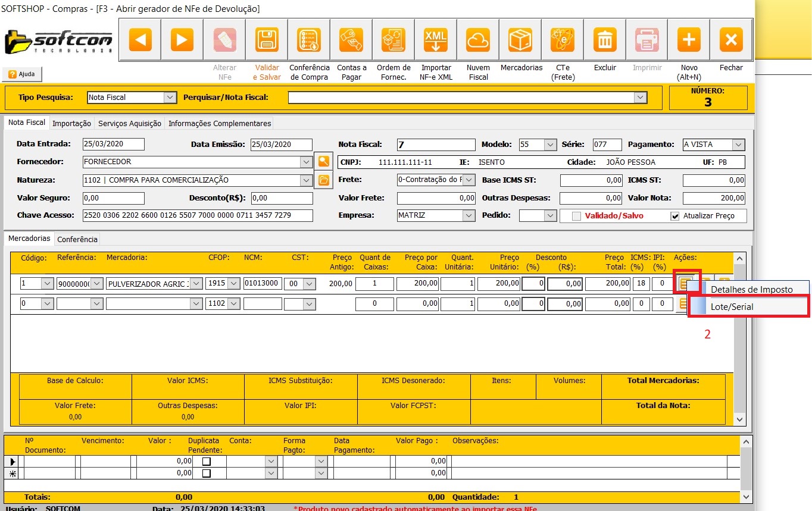Switch to the Informações Complementares tab
The height and width of the screenshot is (511, 812).
coord(219,124)
